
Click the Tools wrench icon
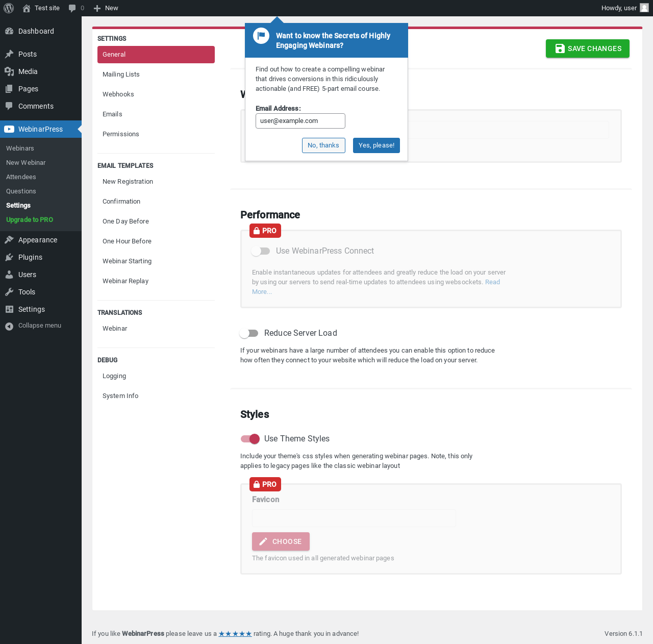pyautogui.click(x=9, y=292)
